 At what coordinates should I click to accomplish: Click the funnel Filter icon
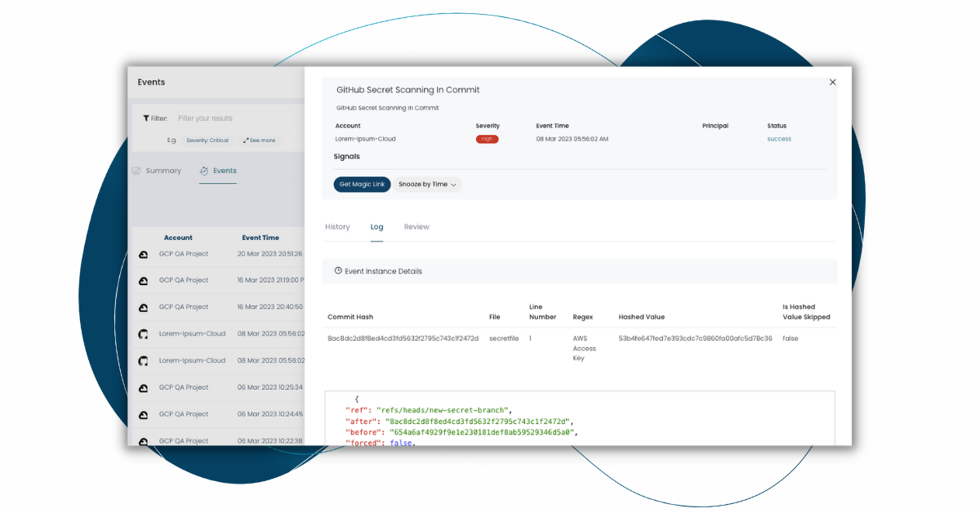(146, 118)
